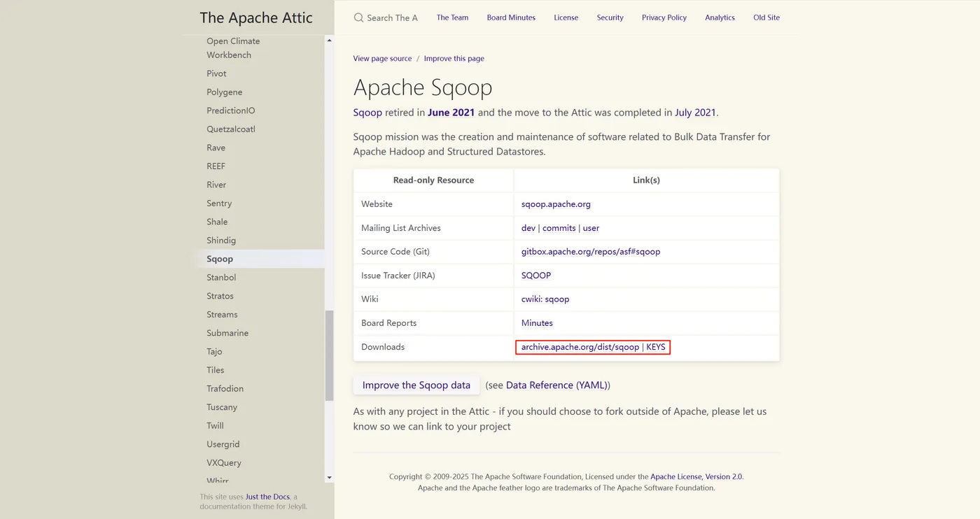Select Tiles in the sidebar
Image resolution: width=980 pixels, height=519 pixels.
(x=216, y=370)
